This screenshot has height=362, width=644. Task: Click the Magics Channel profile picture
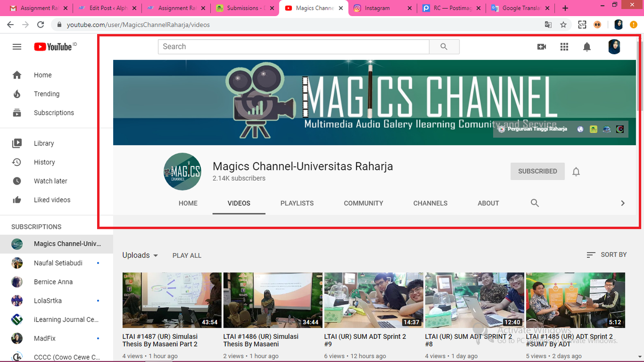tap(183, 171)
